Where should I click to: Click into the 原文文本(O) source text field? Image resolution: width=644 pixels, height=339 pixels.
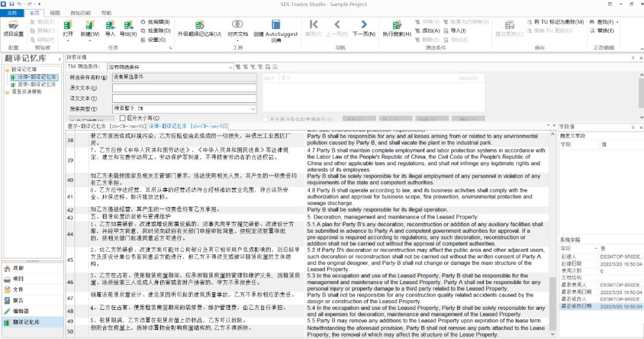tap(184, 88)
